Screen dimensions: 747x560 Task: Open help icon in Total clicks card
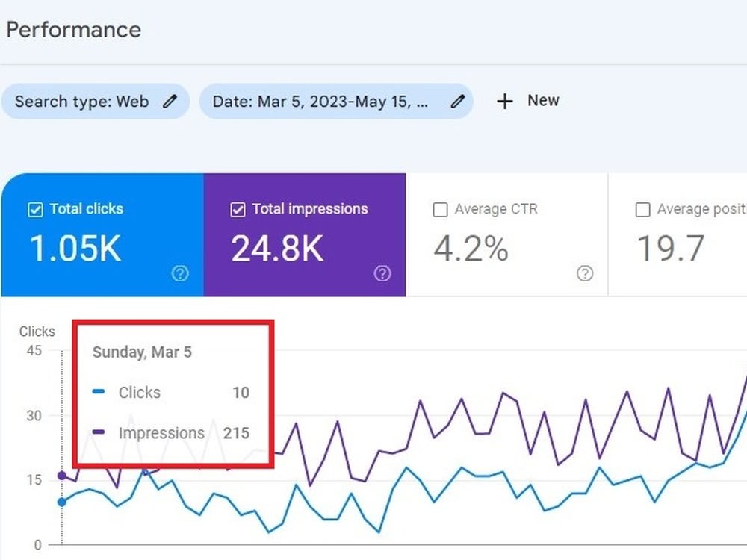pyautogui.click(x=180, y=273)
